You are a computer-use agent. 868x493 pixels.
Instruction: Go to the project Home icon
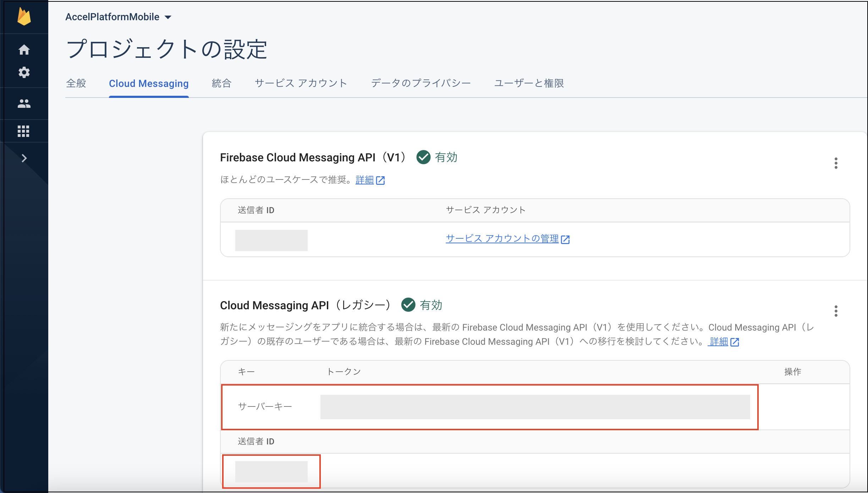click(24, 50)
